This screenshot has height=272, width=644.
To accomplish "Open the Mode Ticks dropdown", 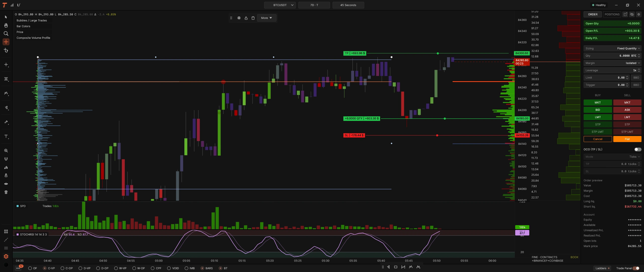I will [612, 157].
